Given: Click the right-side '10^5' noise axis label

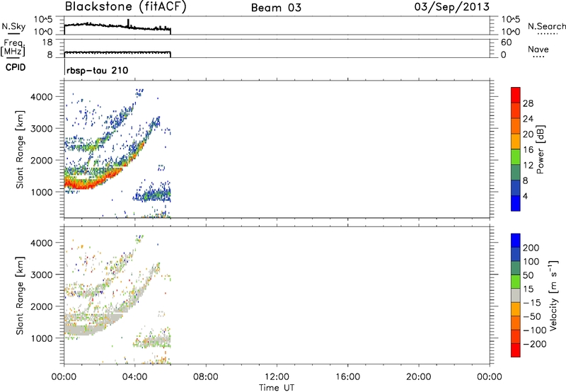Looking at the screenshot, I should click(x=510, y=20).
